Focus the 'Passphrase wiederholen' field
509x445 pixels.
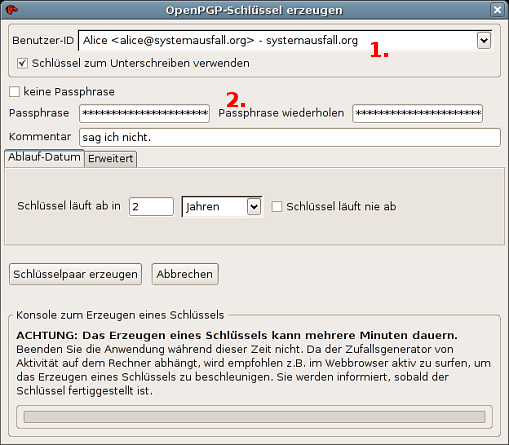pyautogui.click(x=417, y=113)
